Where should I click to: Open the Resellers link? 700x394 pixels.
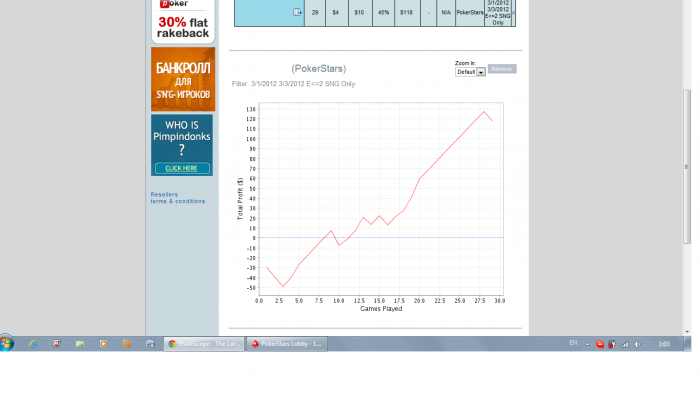tap(164, 195)
